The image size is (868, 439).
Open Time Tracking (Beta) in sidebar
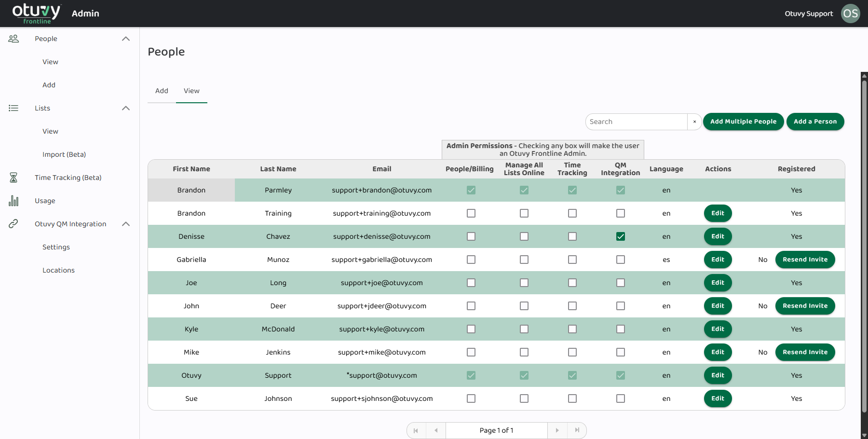(68, 178)
